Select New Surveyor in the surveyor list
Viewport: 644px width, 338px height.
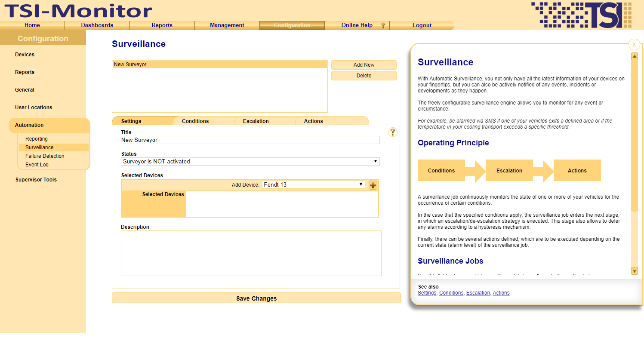(220, 65)
